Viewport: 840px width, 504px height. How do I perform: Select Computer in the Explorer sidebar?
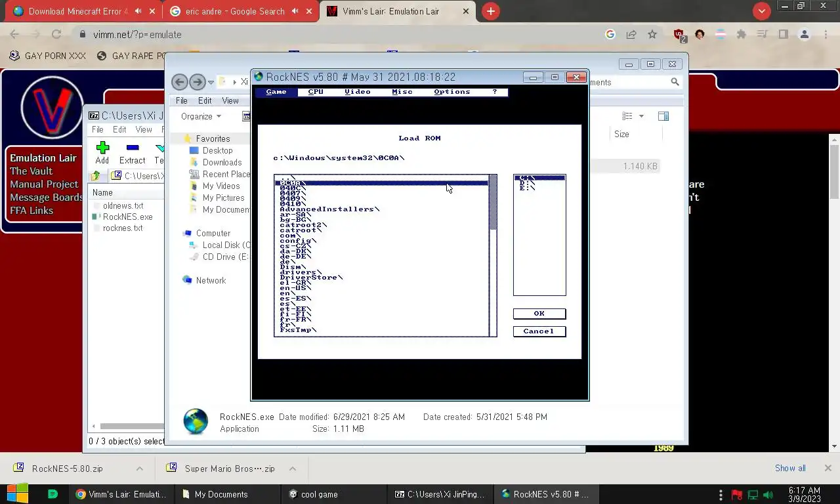coord(213,234)
